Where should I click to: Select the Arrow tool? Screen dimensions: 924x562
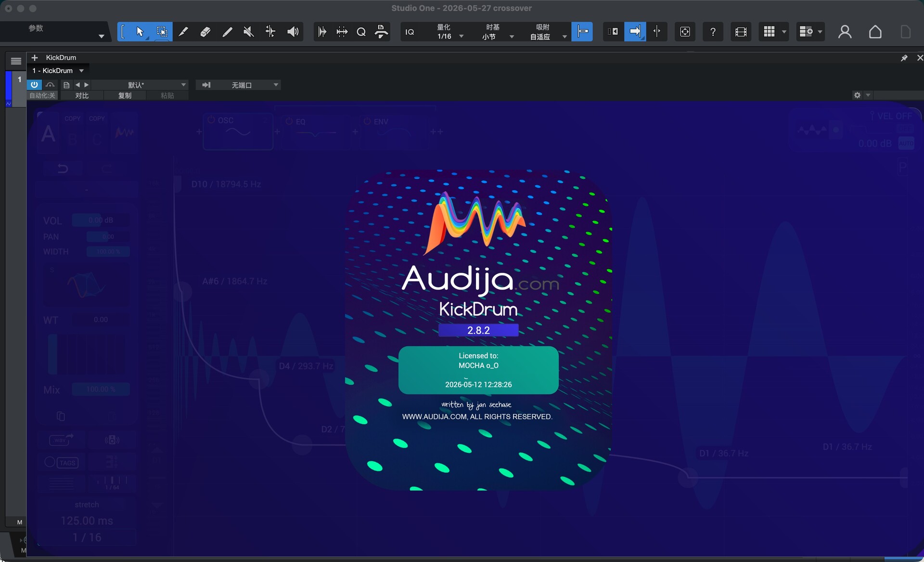(140, 32)
